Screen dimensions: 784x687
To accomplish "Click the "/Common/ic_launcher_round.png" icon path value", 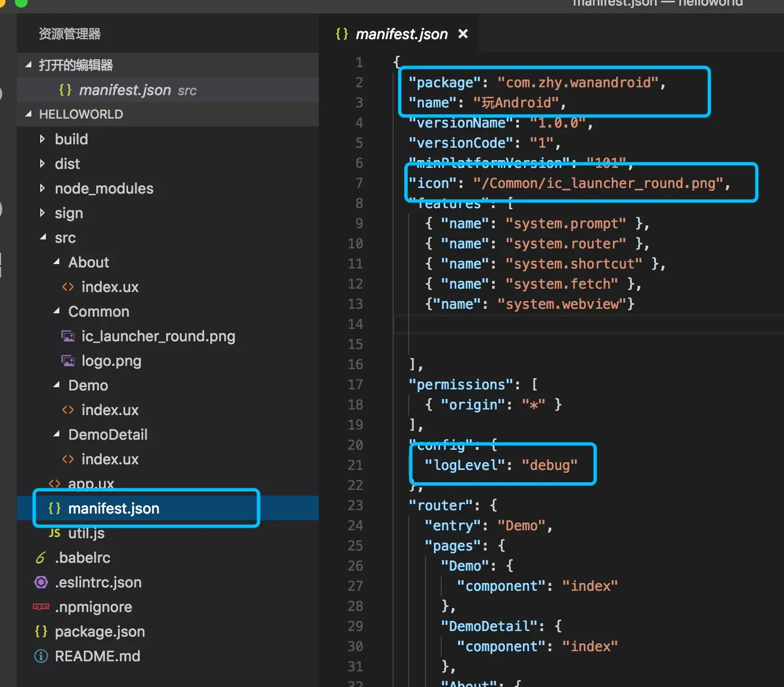I will (x=598, y=183).
